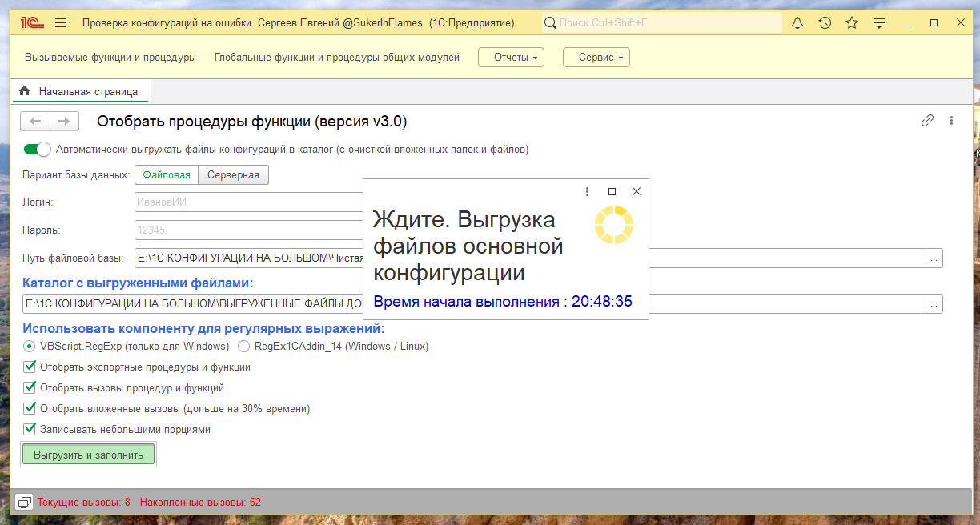
Task: Uncheck Записывать небольшими порциями checkbox
Action: click(30, 429)
